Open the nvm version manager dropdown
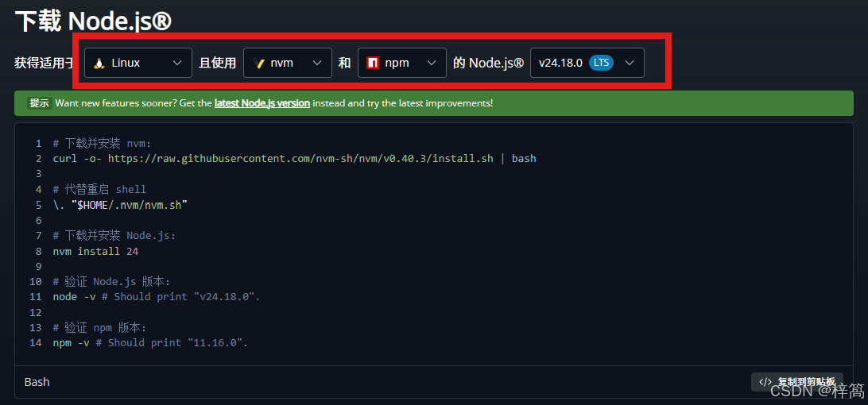Viewport: 868px width, 405px height. click(287, 63)
